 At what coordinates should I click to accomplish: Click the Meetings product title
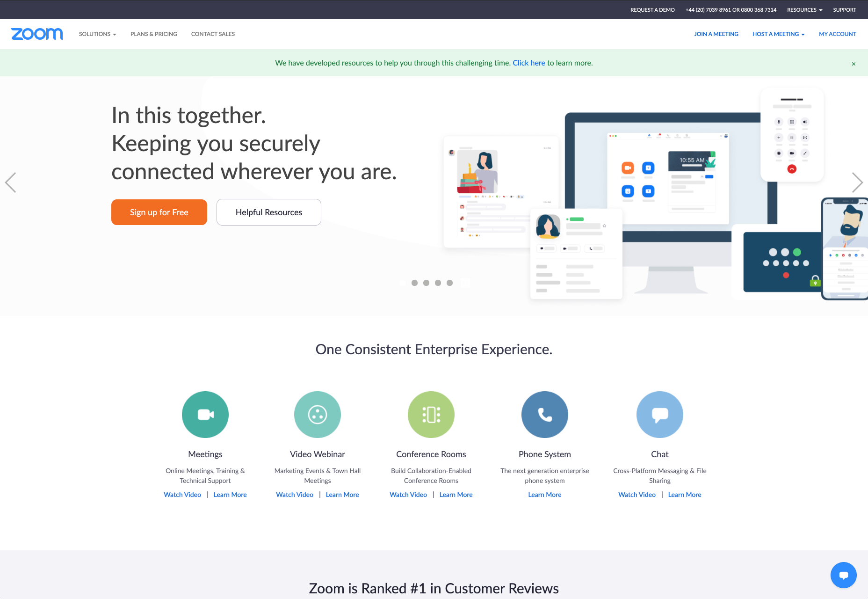coord(205,454)
